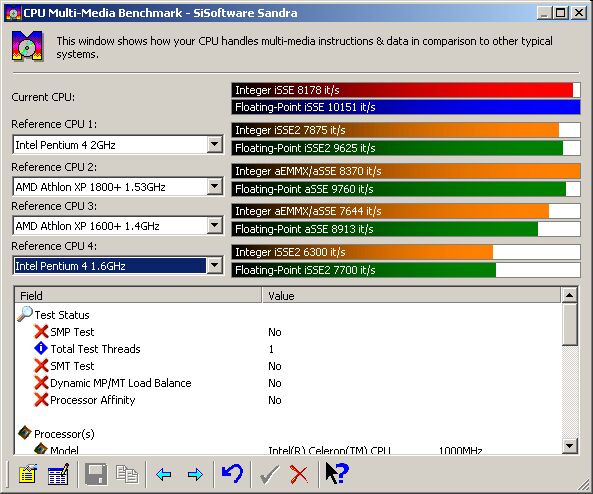The width and height of the screenshot is (593, 494).
Task: Click the options notepad toolbar icon
Action: click(28, 474)
